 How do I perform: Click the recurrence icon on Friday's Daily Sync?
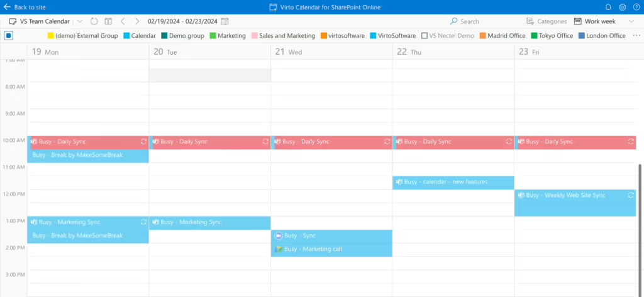tap(631, 142)
